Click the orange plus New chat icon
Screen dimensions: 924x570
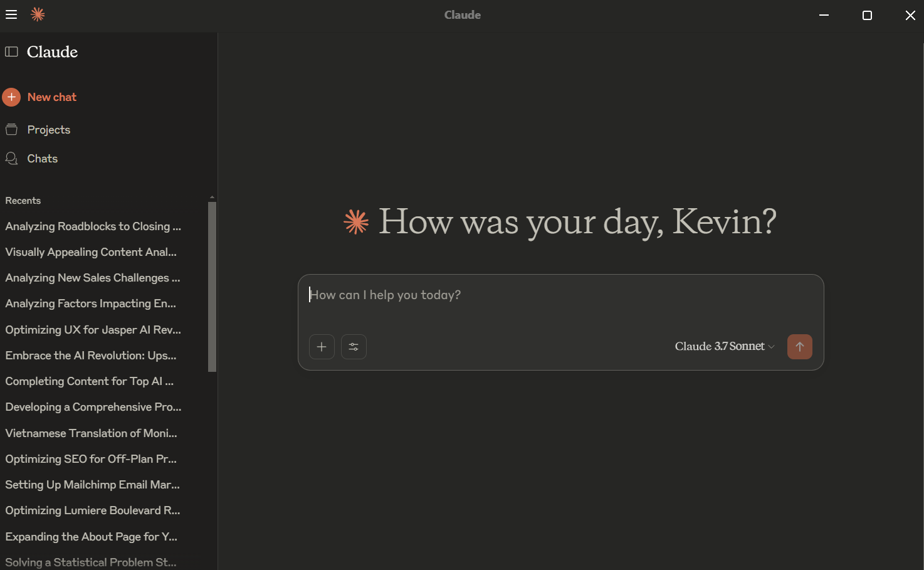point(11,97)
